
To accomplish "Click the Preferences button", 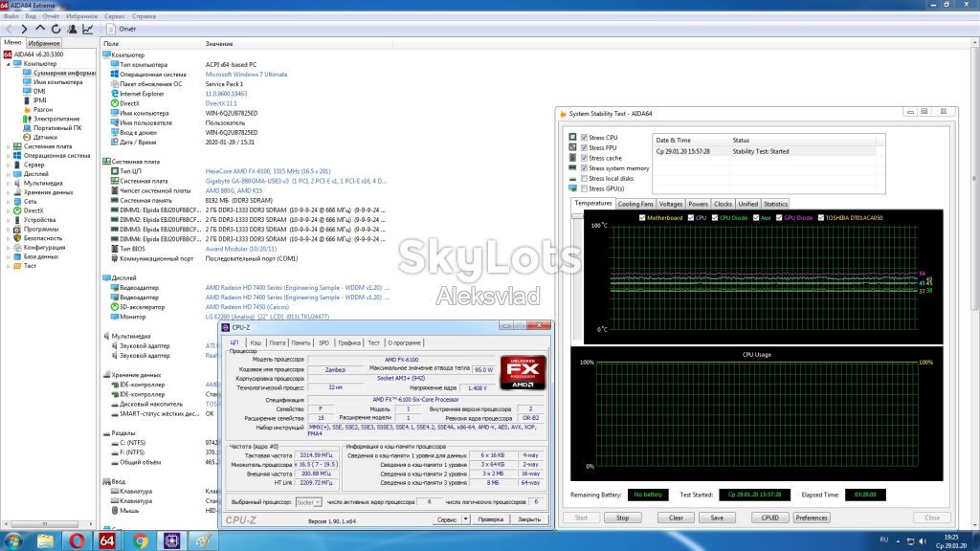I will point(812,518).
